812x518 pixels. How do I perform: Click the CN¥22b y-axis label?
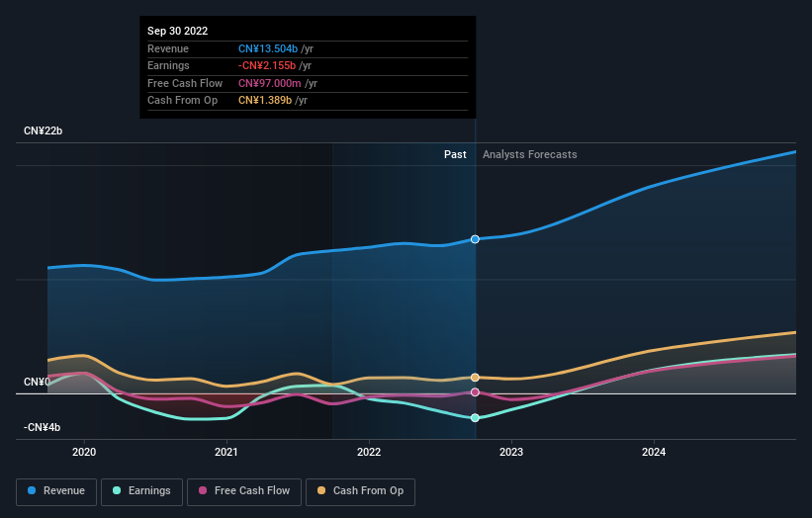click(x=43, y=130)
